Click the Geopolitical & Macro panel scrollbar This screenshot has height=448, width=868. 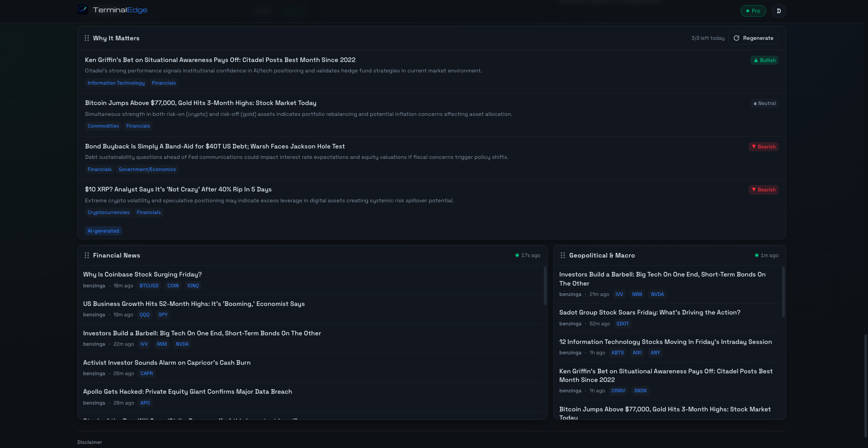[x=783, y=292]
